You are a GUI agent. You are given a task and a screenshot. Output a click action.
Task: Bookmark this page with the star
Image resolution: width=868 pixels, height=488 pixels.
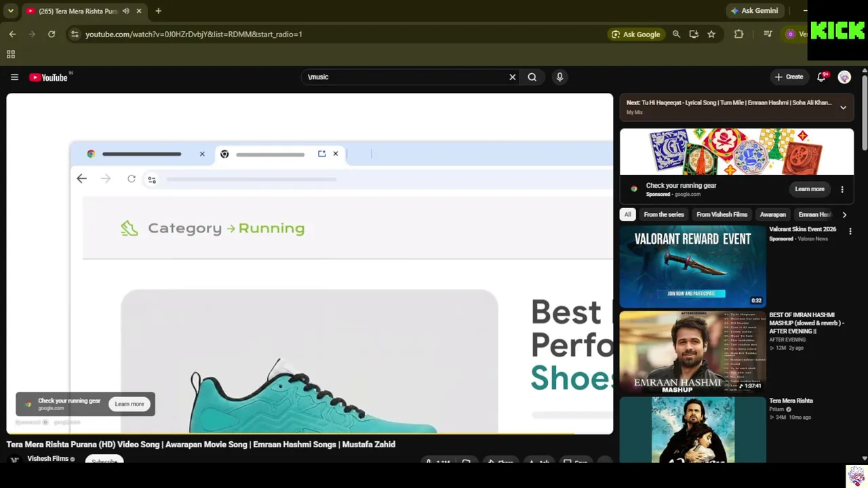(711, 34)
